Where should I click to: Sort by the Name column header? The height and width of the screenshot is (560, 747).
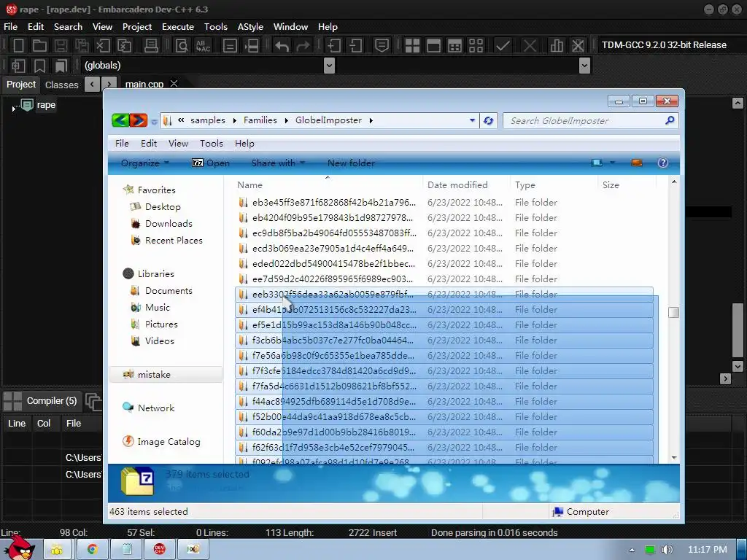tap(329, 184)
